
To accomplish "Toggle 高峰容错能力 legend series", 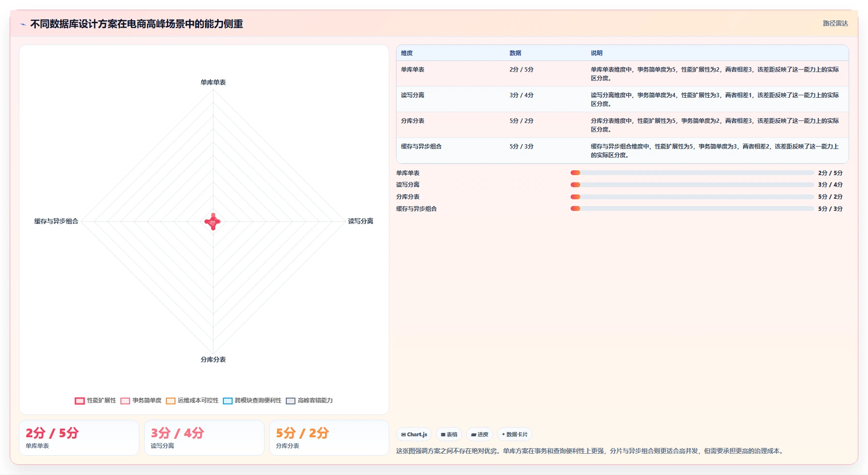I will 309,401.
